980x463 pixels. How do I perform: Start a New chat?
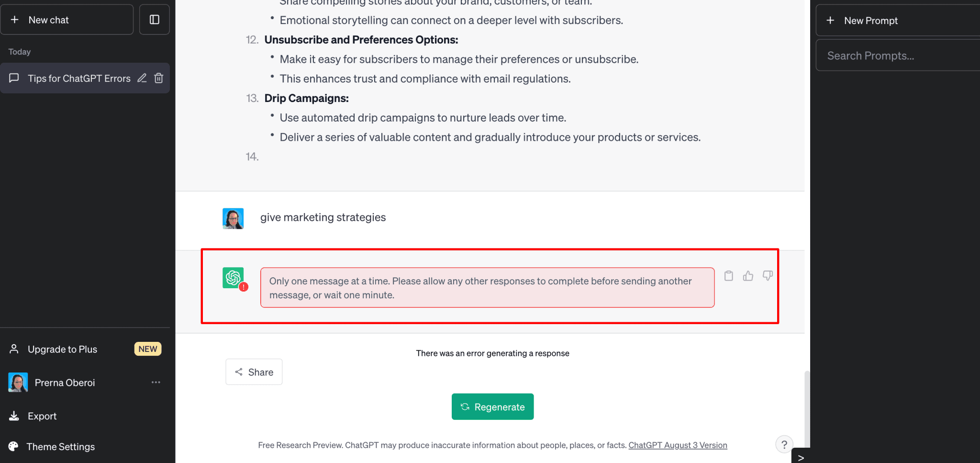click(x=67, y=20)
